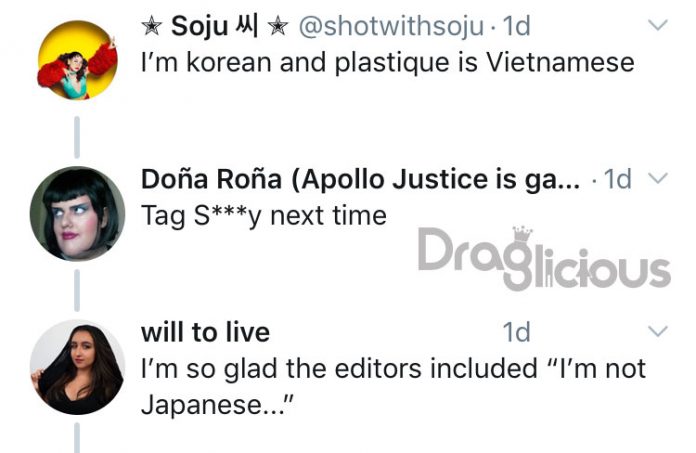Open the @shotwithsoju handle

coord(391,26)
